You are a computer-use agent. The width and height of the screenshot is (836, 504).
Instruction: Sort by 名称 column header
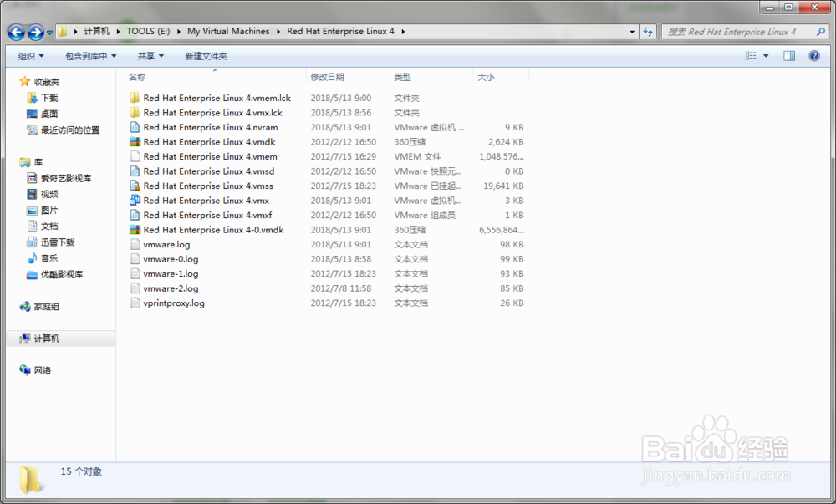(x=137, y=77)
